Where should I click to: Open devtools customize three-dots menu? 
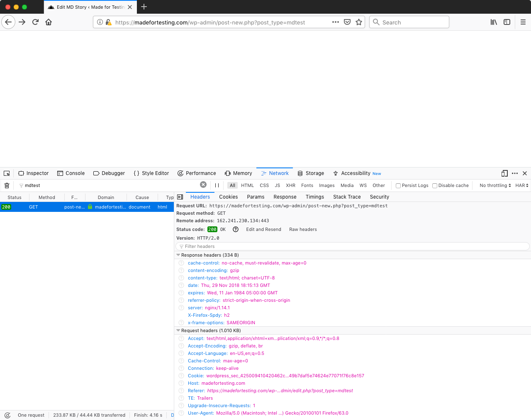[x=515, y=173]
